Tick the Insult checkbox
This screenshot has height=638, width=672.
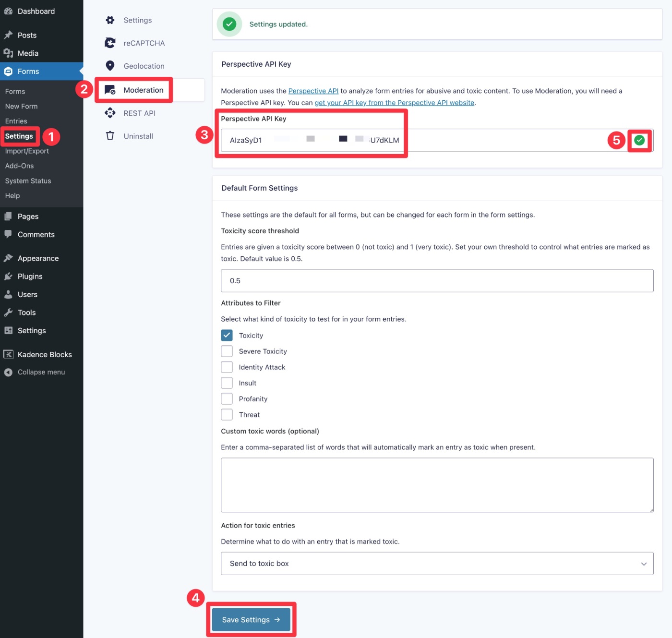pyautogui.click(x=227, y=383)
